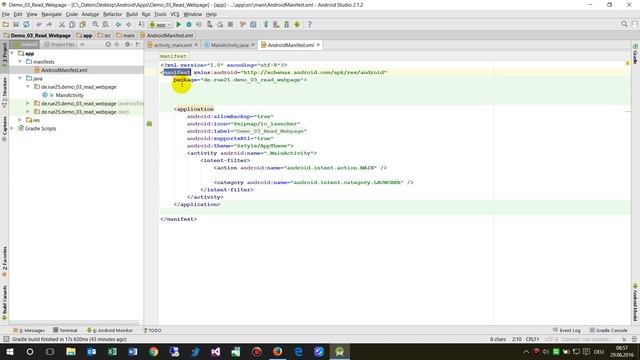Image resolution: width=640 pixels, height=360 pixels.
Task: Click the src breadcrumb folder
Action: (x=104, y=36)
